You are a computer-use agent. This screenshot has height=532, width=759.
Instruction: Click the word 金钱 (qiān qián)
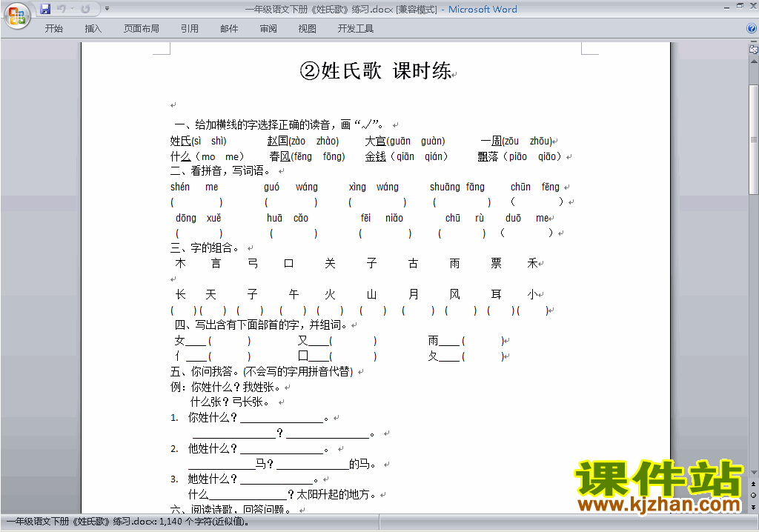click(407, 157)
